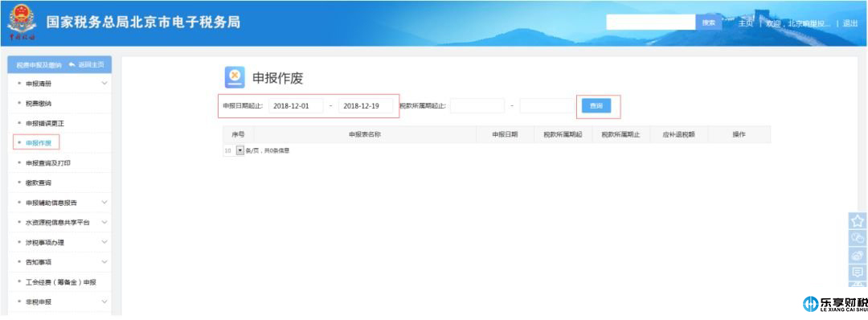Expand the 告知事项 chevron
The image size is (868, 320).
click(x=104, y=262)
